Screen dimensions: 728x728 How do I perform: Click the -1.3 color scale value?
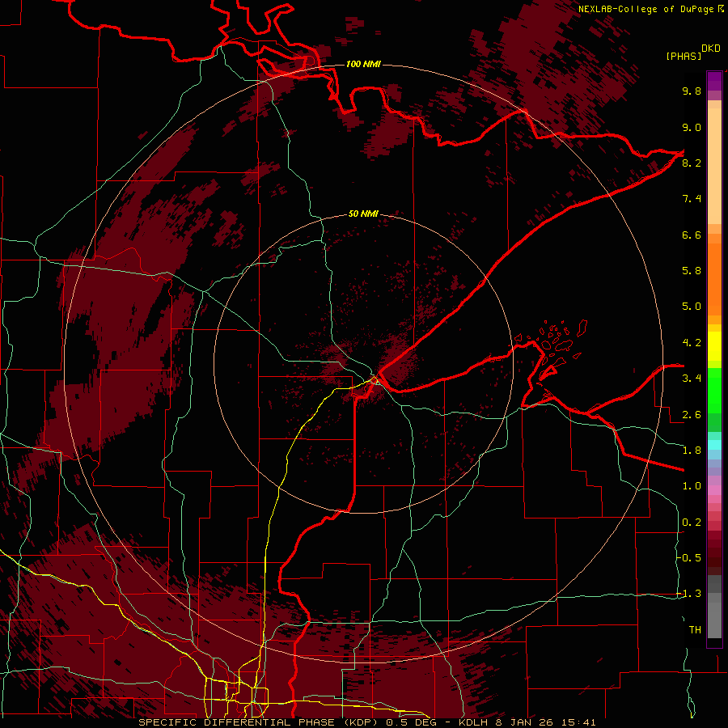(x=689, y=594)
